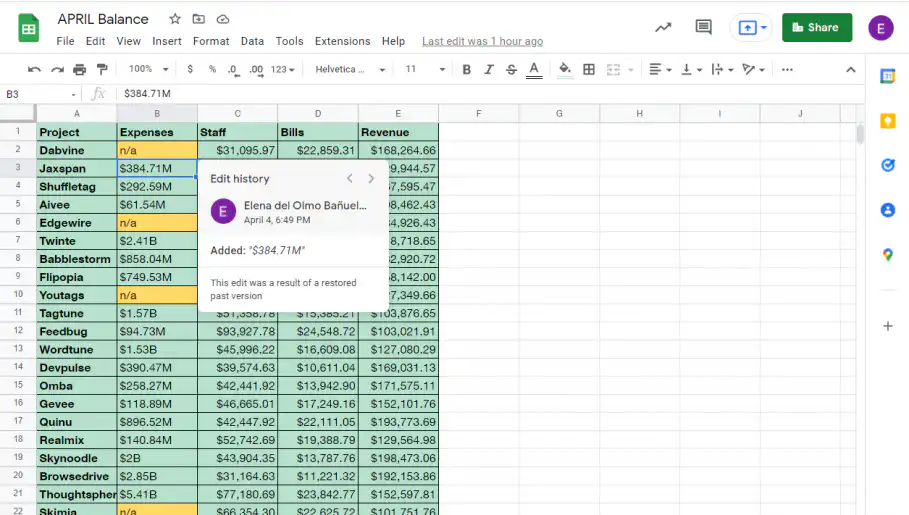909x515 pixels.
Task: Open the font size 11 dropdown
Action: coord(425,70)
